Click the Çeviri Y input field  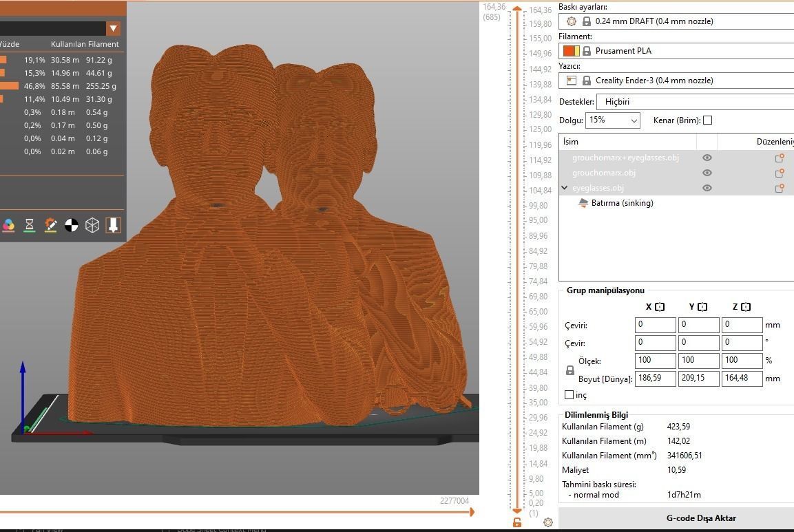tap(699, 324)
